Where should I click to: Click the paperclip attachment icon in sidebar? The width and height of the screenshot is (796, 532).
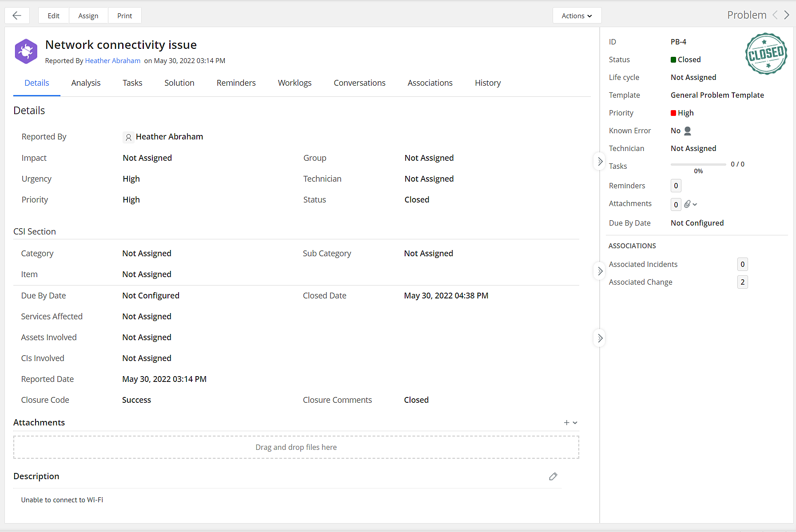pos(688,204)
